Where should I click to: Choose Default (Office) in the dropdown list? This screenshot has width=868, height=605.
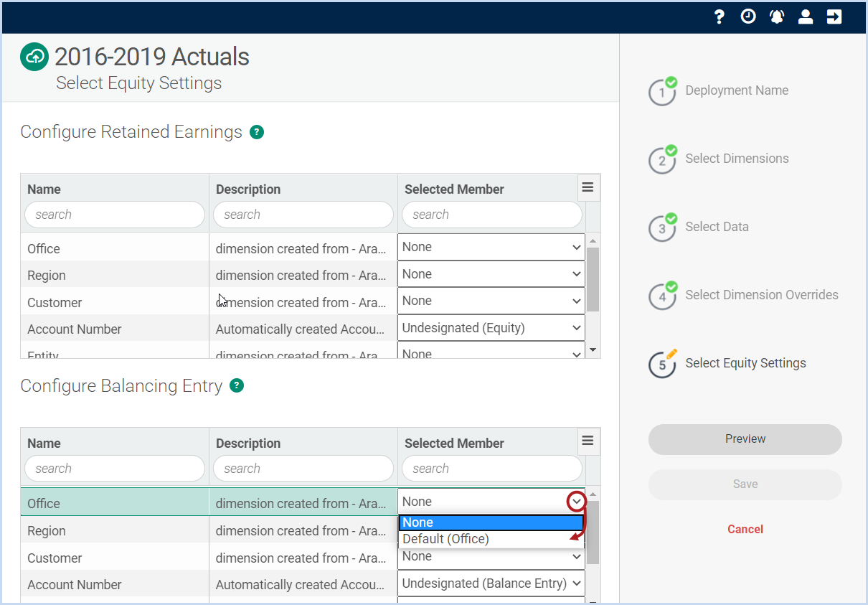tap(491, 539)
